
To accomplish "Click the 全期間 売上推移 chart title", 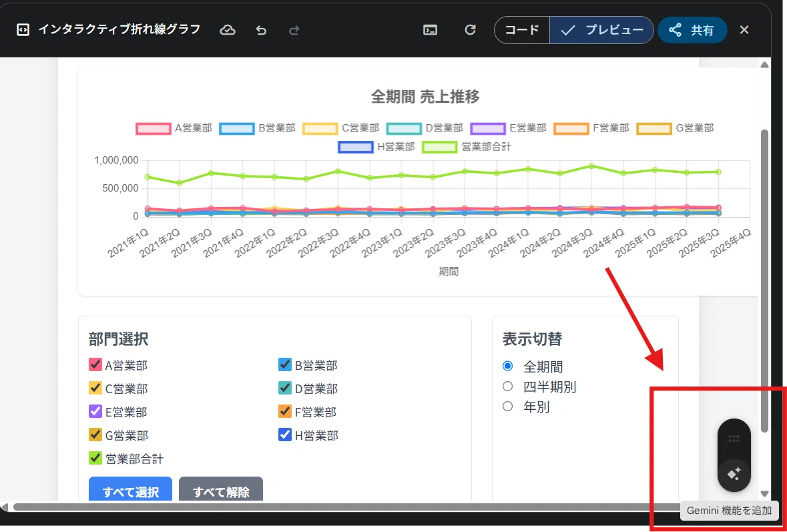I will [x=425, y=96].
